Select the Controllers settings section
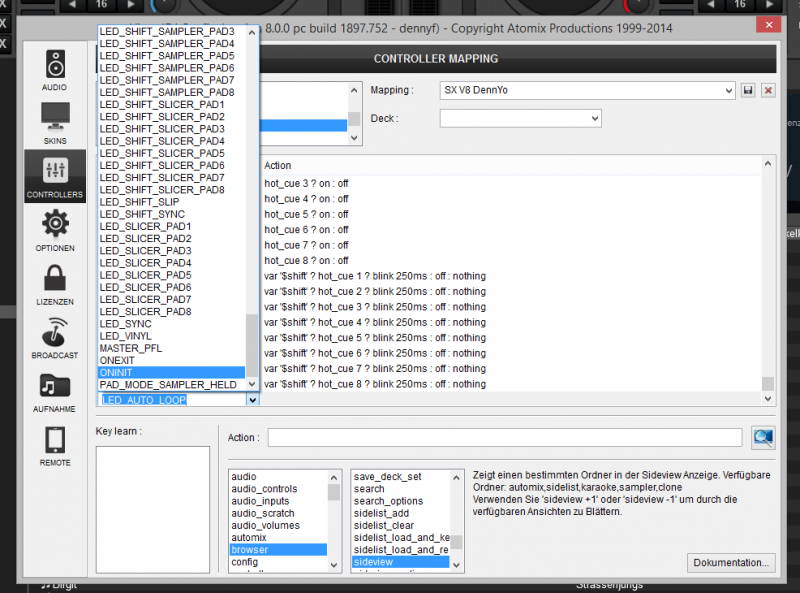This screenshot has width=800, height=593. (x=55, y=177)
